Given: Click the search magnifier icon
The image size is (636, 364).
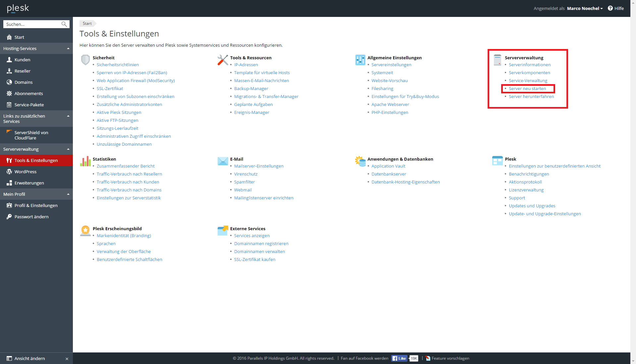Looking at the screenshot, I should pyautogui.click(x=64, y=24).
